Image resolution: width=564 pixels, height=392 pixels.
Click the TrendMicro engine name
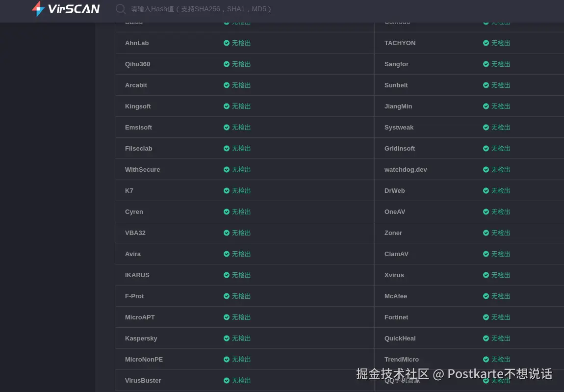point(402,359)
